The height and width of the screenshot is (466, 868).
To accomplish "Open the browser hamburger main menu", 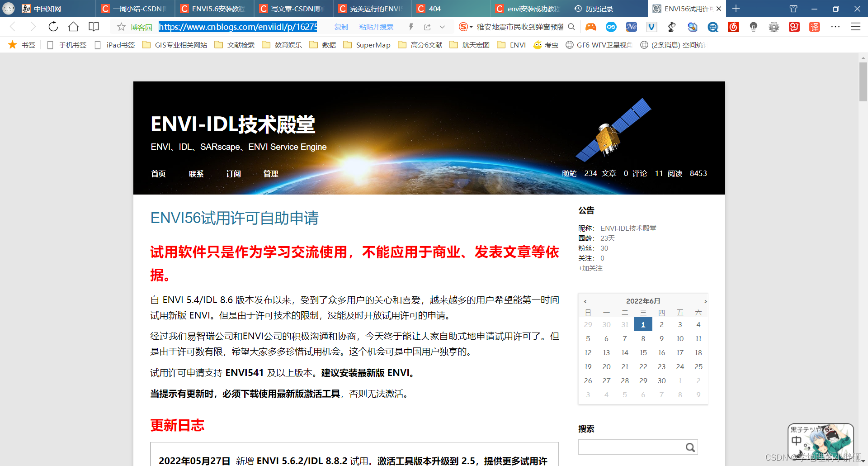I will click(855, 27).
